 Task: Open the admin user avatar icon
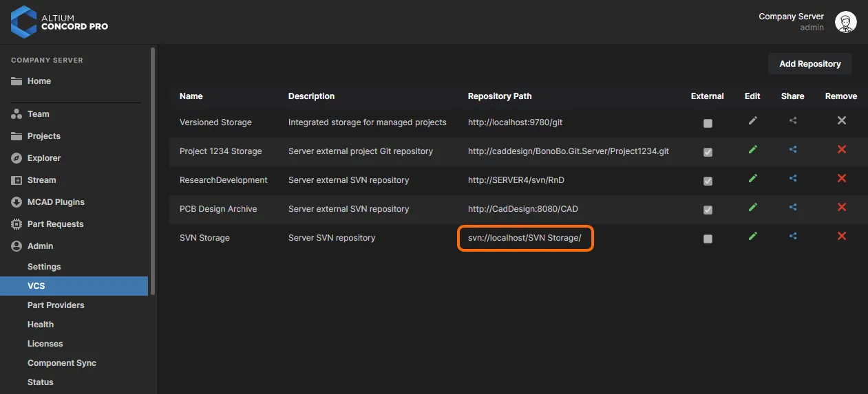click(x=846, y=22)
